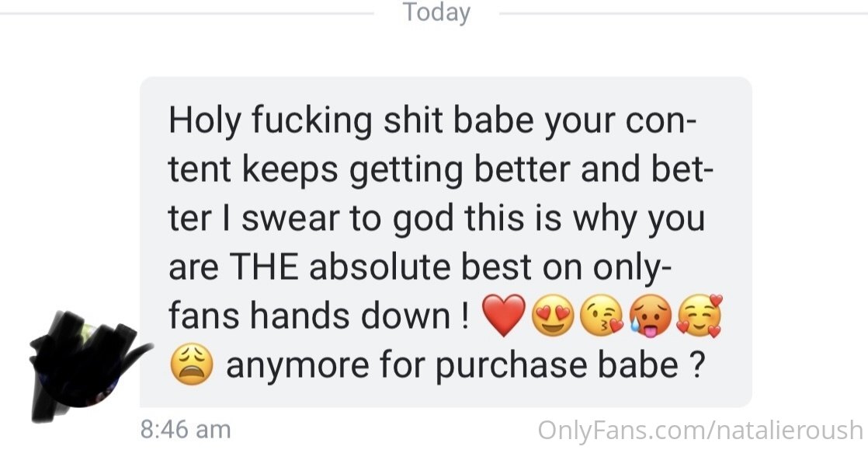Click the text 'I swear to god'
Viewport: 868px width, 450px height.
337,219
